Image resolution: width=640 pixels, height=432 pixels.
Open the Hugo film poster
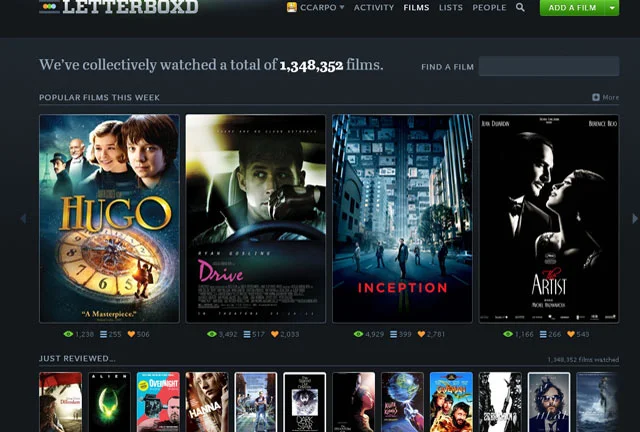point(109,218)
